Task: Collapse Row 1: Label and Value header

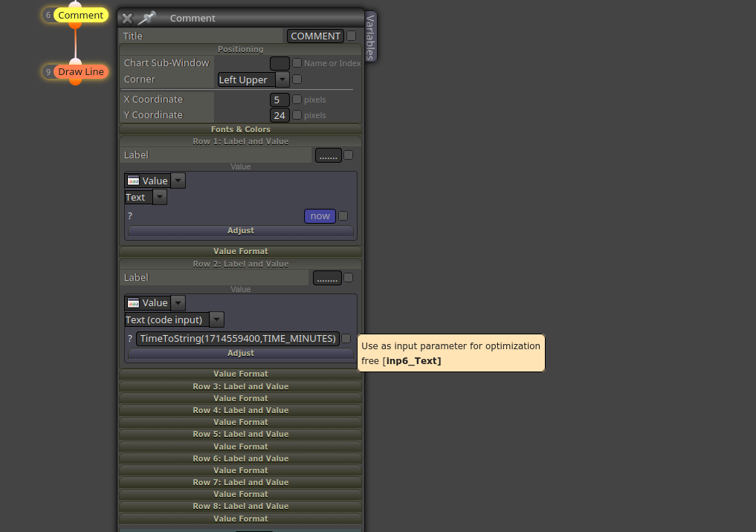Action: (x=241, y=141)
